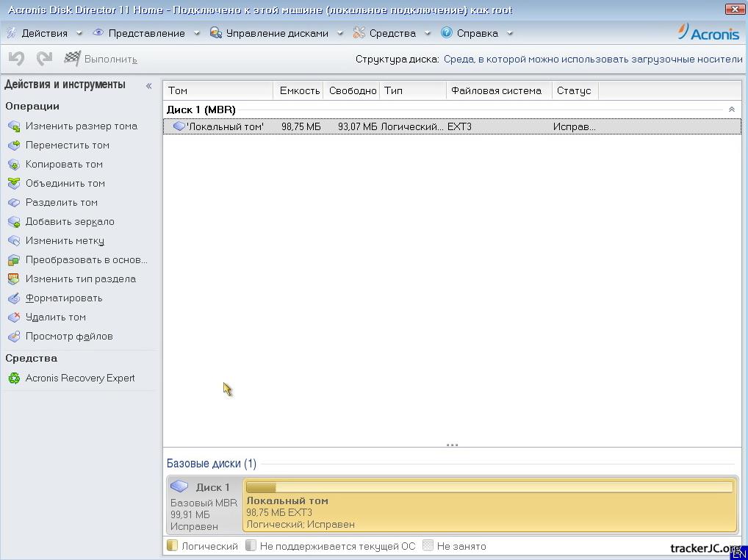This screenshot has width=748, height=560.
Task: Open the Управление дисками dropdown arrow
Action: pos(339,33)
